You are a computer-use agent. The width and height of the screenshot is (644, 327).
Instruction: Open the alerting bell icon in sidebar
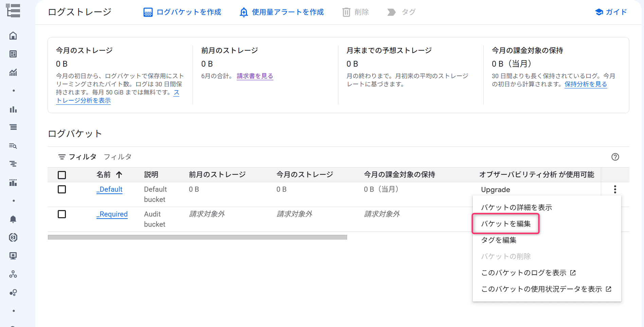coord(13,219)
